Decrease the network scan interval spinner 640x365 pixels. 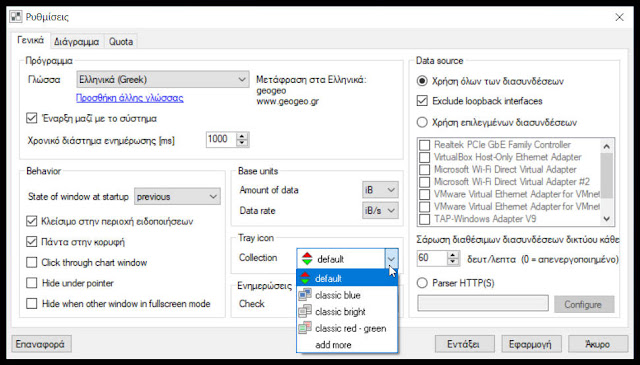(x=453, y=262)
